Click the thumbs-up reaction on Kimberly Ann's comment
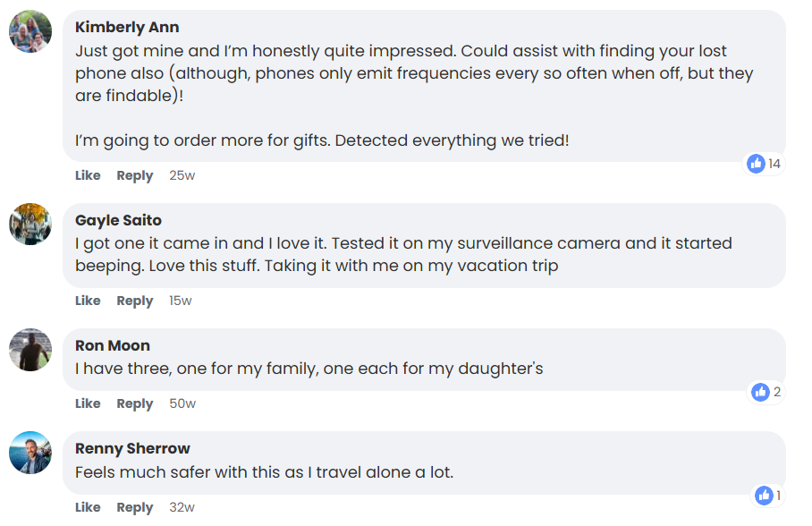 click(757, 164)
